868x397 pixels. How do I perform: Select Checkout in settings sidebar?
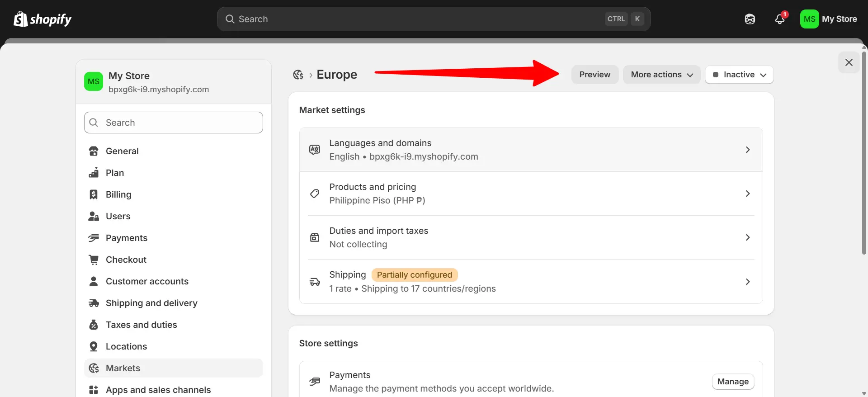[174, 260]
